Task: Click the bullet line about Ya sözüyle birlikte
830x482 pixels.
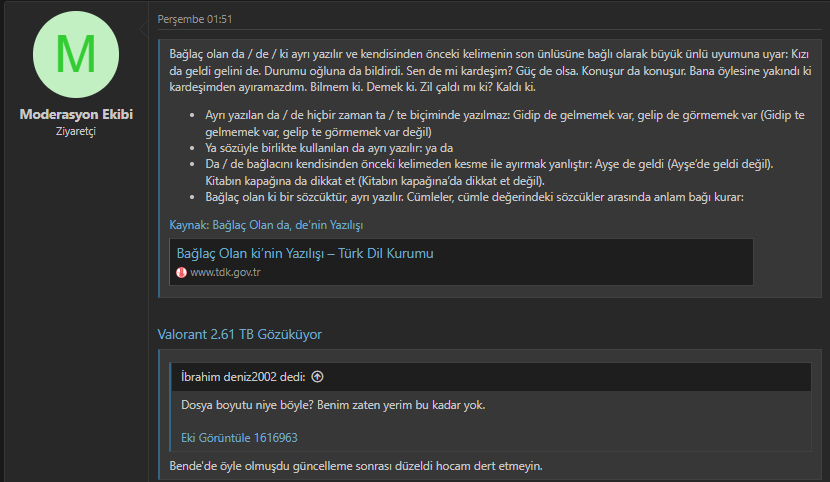Action: coord(329,148)
